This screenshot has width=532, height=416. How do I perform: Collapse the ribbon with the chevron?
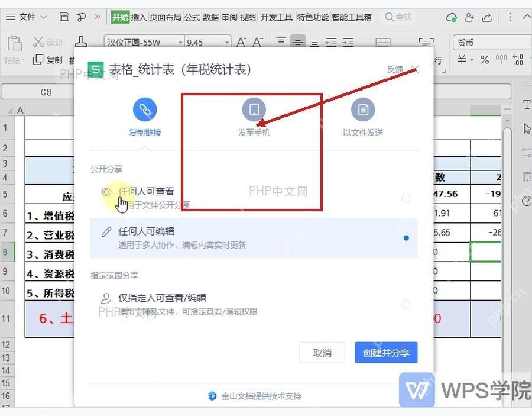526,17
